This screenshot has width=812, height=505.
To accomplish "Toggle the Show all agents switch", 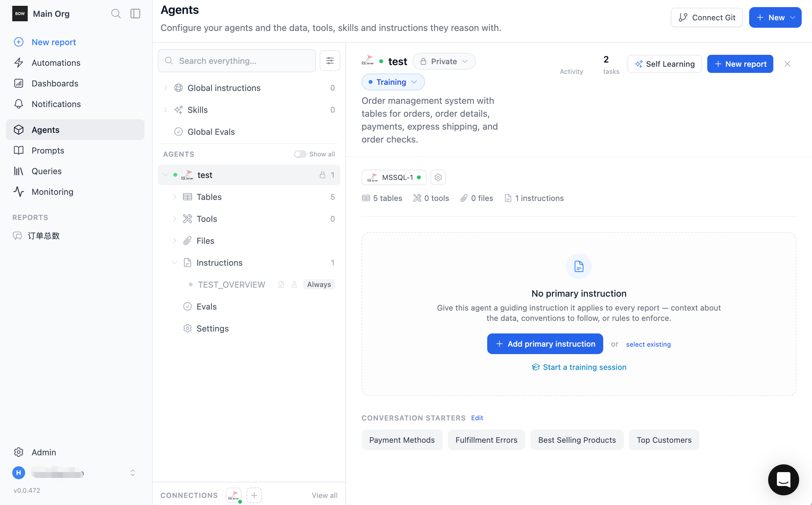I will (300, 154).
